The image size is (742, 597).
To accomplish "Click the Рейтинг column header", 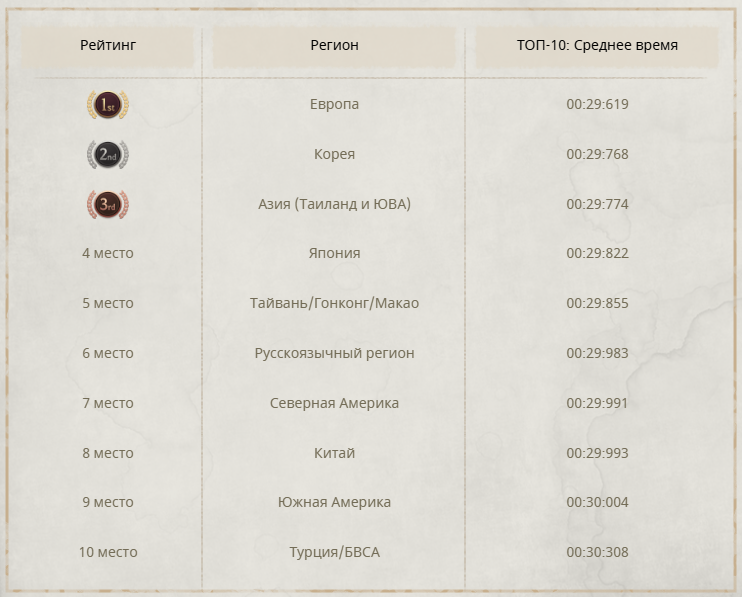I will tap(108, 46).
